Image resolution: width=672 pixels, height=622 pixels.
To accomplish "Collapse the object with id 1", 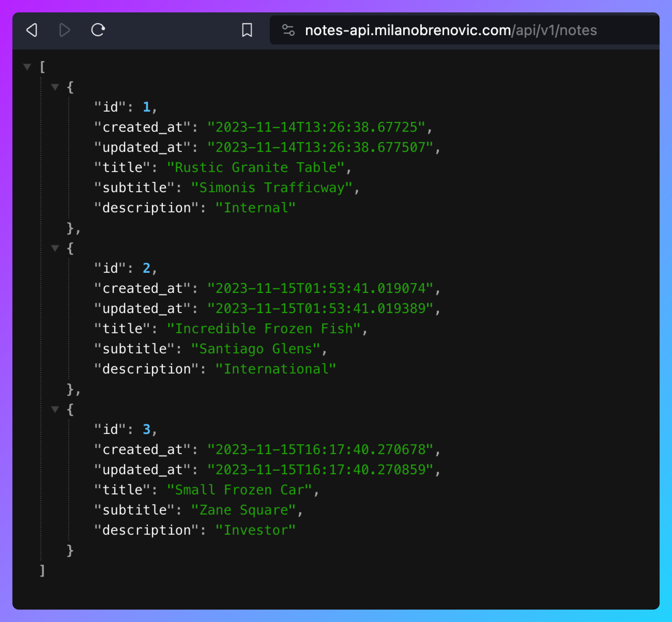I will point(55,87).
